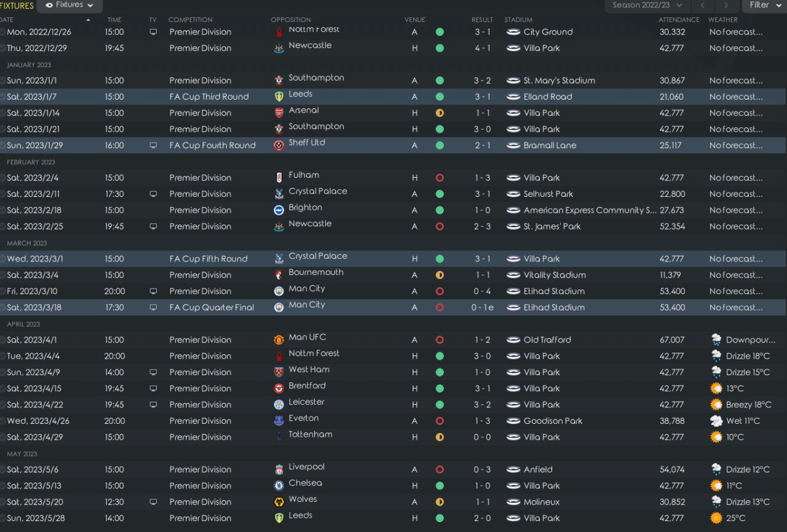787x532 pixels.
Task: Toggle the tick on the Fulham fixture row
Action: click(2, 178)
